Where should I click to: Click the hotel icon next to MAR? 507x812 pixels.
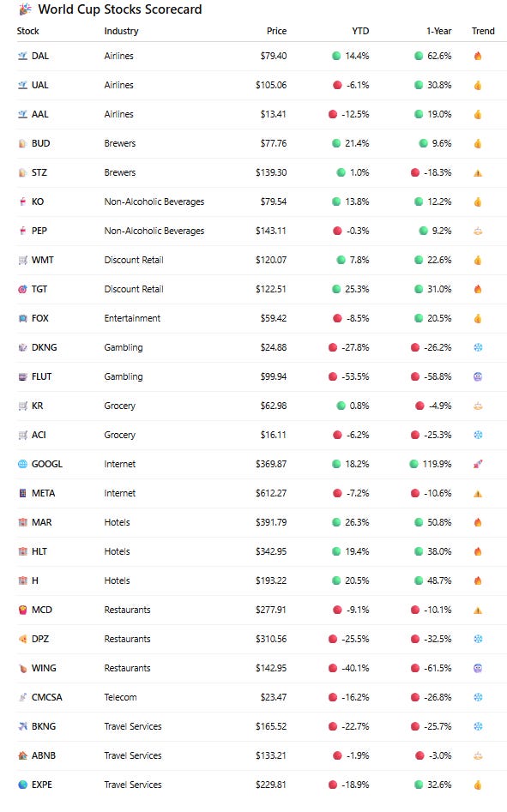[x=23, y=522]
